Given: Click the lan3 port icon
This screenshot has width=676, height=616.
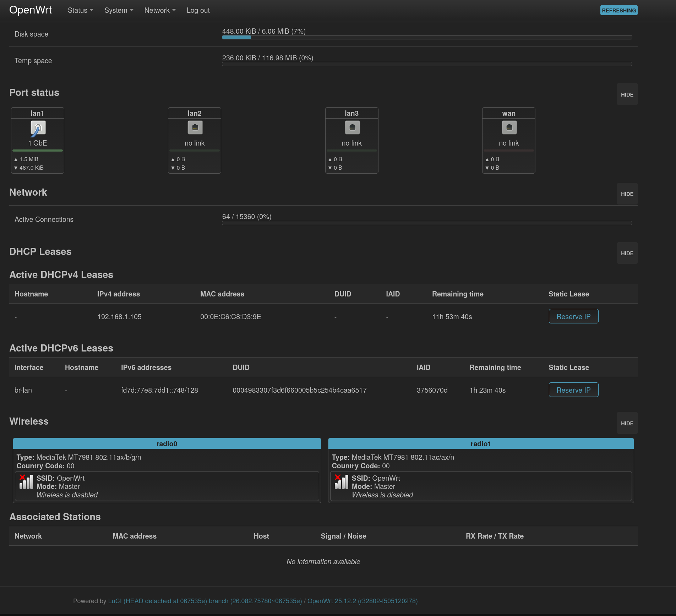Looking at the screenshot, I should 352,127.
